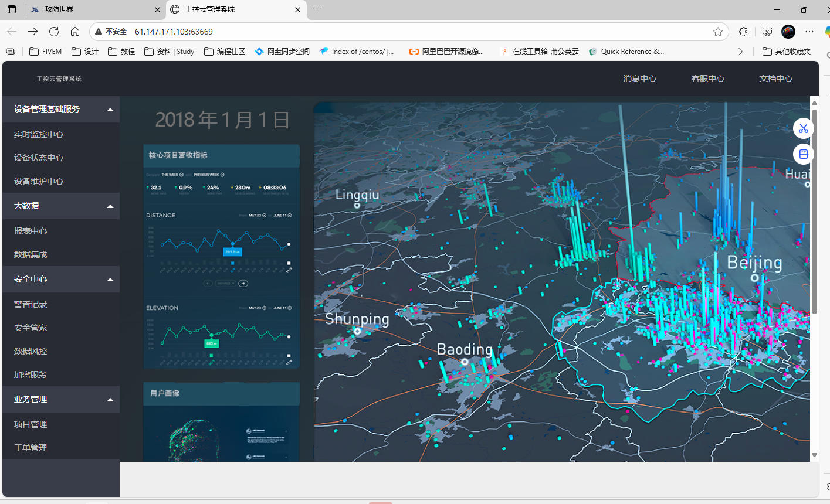This screenshot has width=830, height=504.
Task: Collapse the 业务管理 sidebar section
Action: [x=110, y=400]
